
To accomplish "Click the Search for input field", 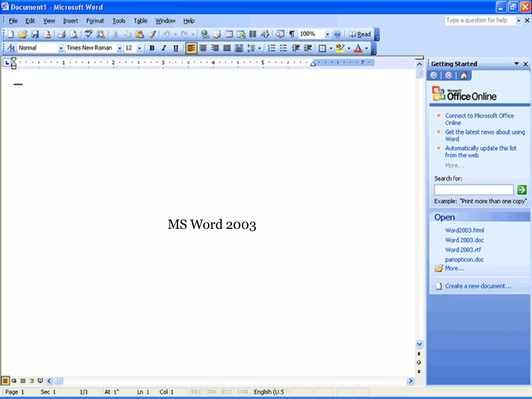I will click(474, 190).
